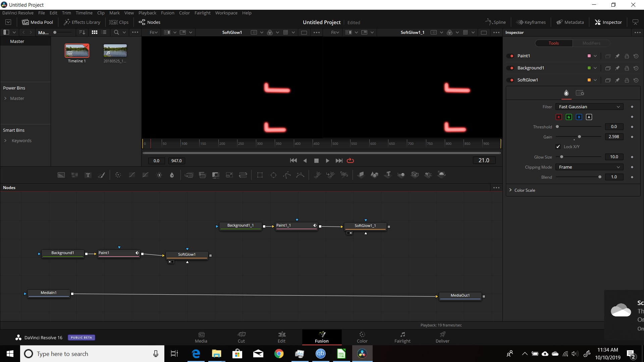
Task: Toggle the Media Pool panel
Action: click(38, 22)
